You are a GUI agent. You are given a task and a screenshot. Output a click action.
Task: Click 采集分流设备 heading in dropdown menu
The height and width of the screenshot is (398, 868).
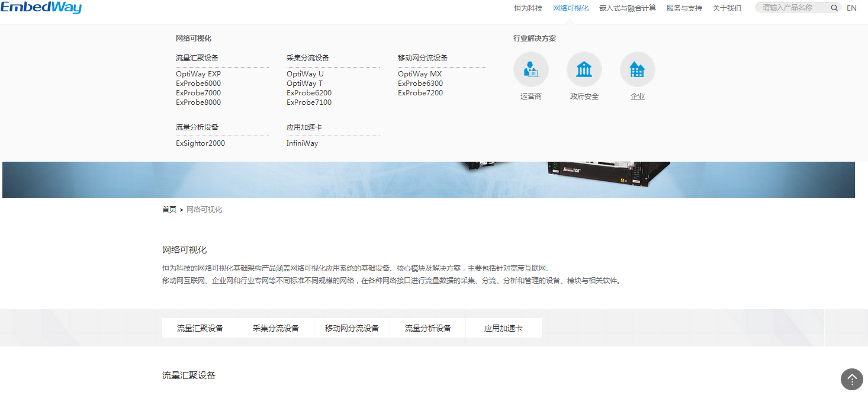coord(308,58)
